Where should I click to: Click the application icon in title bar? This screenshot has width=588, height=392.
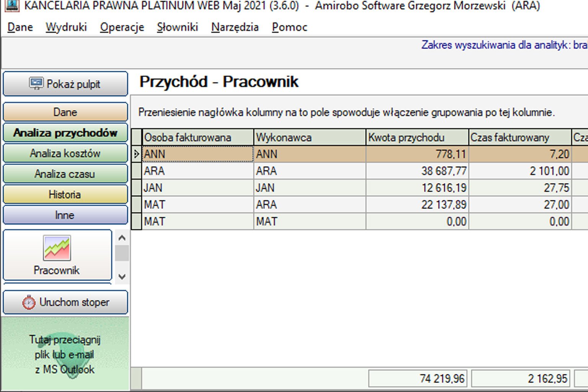pos(12,5)
